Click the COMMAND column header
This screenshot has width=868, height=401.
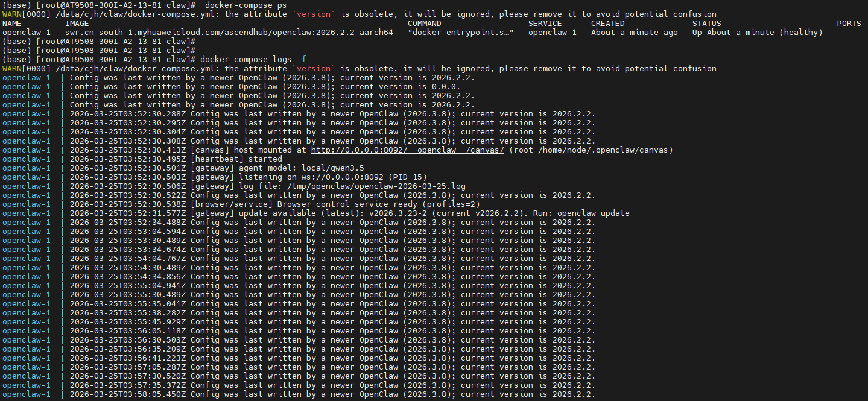coord(425,24)
